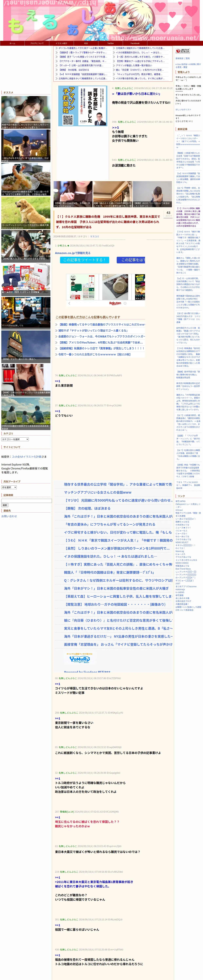The width and height of the screenshot is (203, 980).
Task: Open the golden retriever sidebar thumbnail
Action: (x=26, y=213)
